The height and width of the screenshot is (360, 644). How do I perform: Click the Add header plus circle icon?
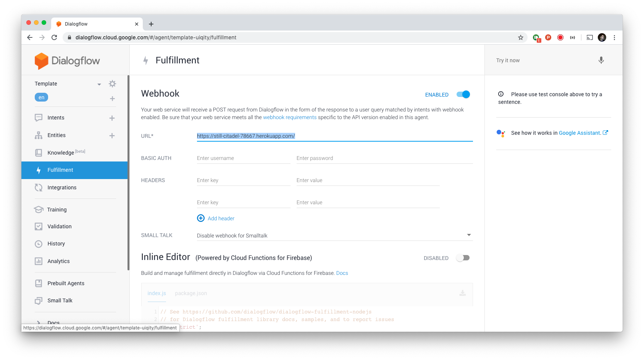click(x=200, y=218)
